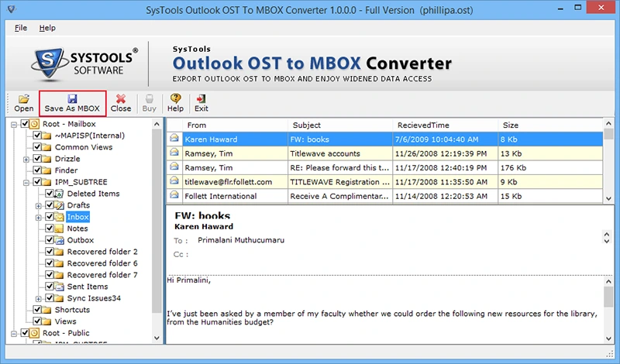Click the 176 Kb size cell
The image size is (620, 364).
click(x=550, y=167)
